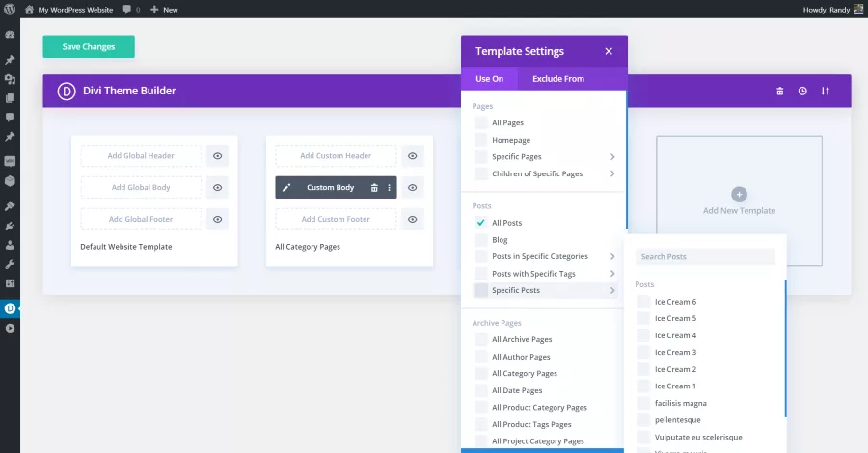Delete Custom Body with trash icon
The width and height of the screenshot is (868, 453).
[x=374, y=188]
